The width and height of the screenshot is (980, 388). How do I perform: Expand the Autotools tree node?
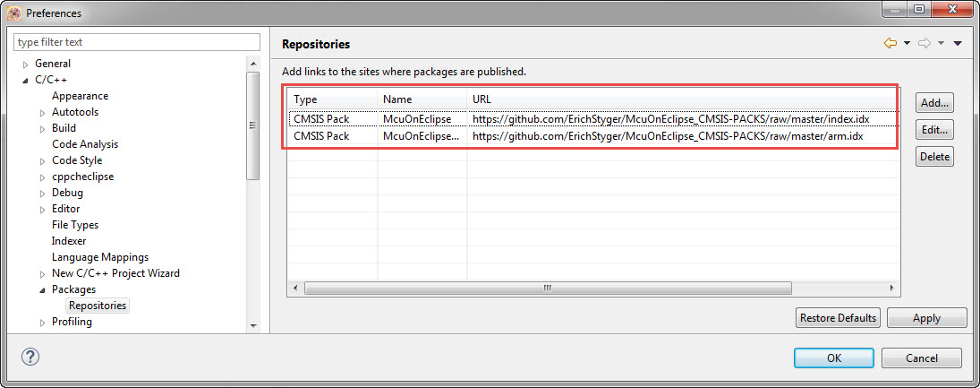point(43,113)
